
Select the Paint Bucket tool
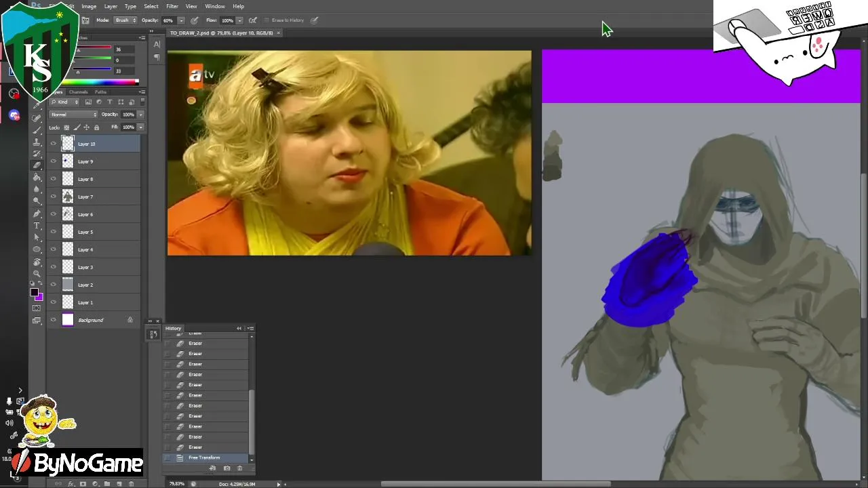pyautogui.click(x=37, y=177)
